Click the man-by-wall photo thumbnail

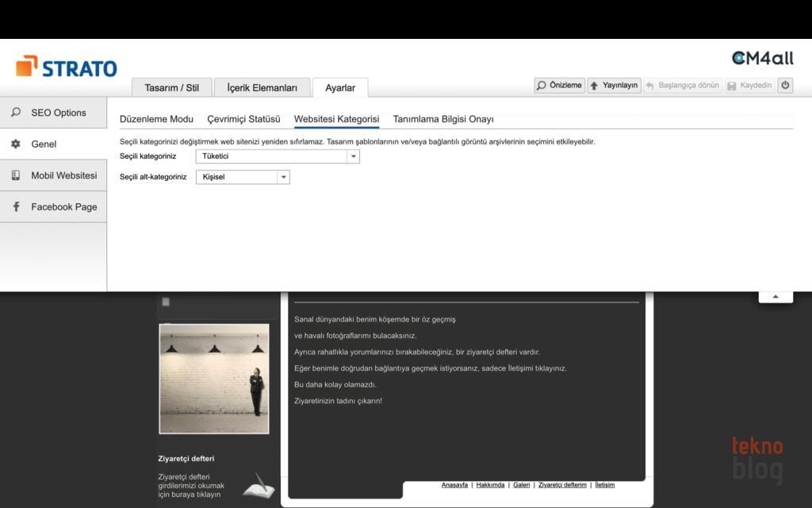[x=214, y=379]
